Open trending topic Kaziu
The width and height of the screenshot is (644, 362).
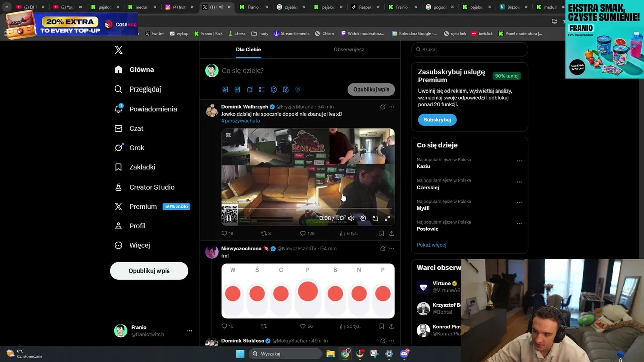click(x=423, y=166)
